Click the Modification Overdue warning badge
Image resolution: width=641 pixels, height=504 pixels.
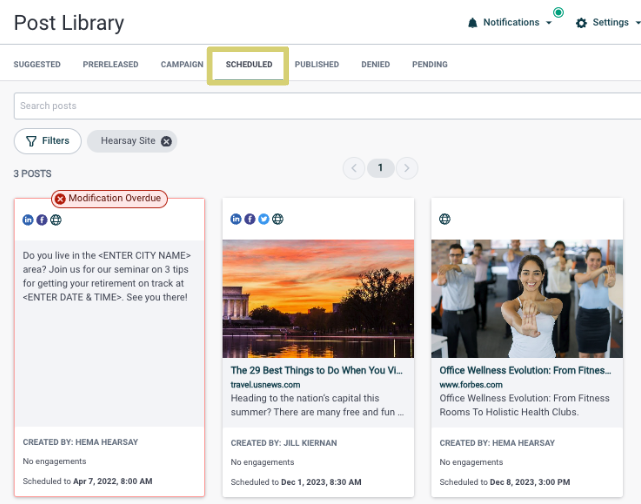coord(108,199)
